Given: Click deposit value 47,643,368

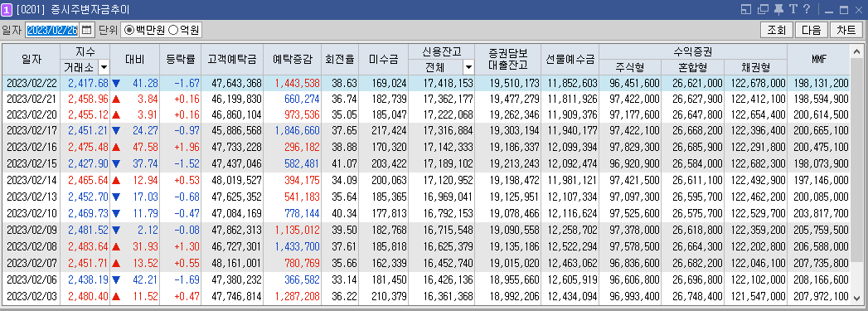Looking at the screenshot, I should coord(238,83).
